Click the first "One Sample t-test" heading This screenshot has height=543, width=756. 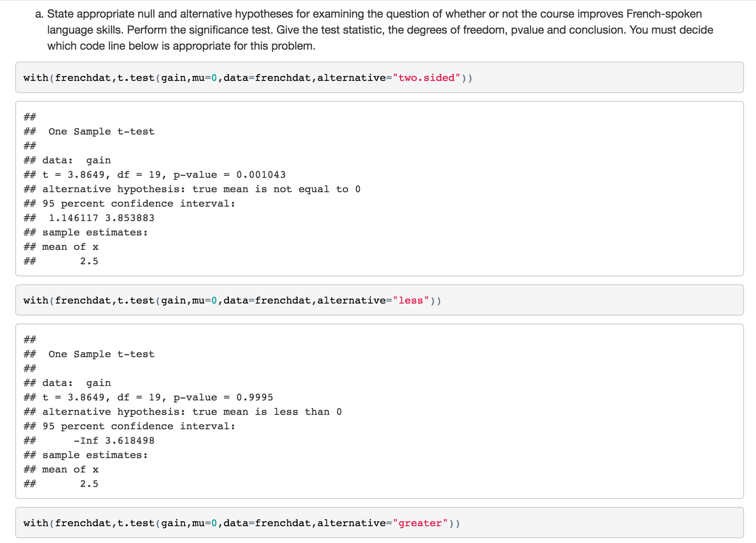101,132
